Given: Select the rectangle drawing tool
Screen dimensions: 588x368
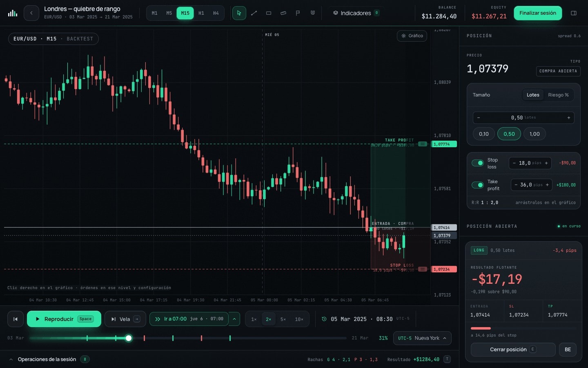Looking at the screenshot, I should [x=269, y=13].
